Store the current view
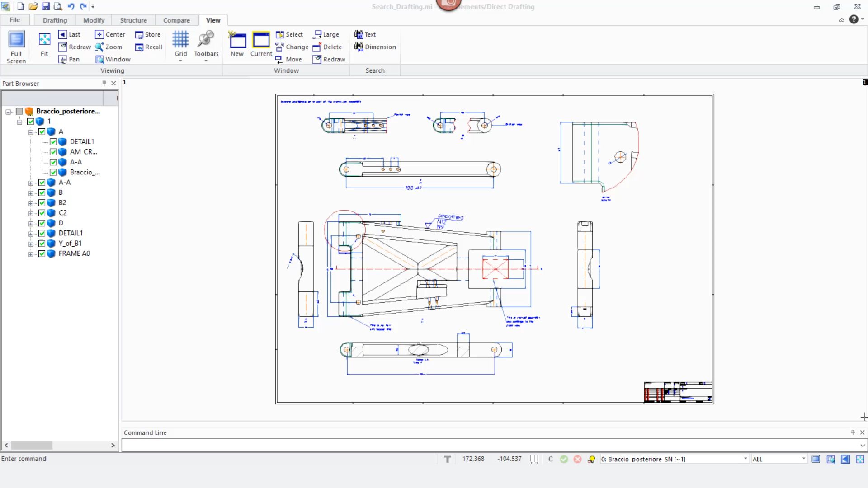This screenshot has width=868, height=488. (x=148, y=34)
